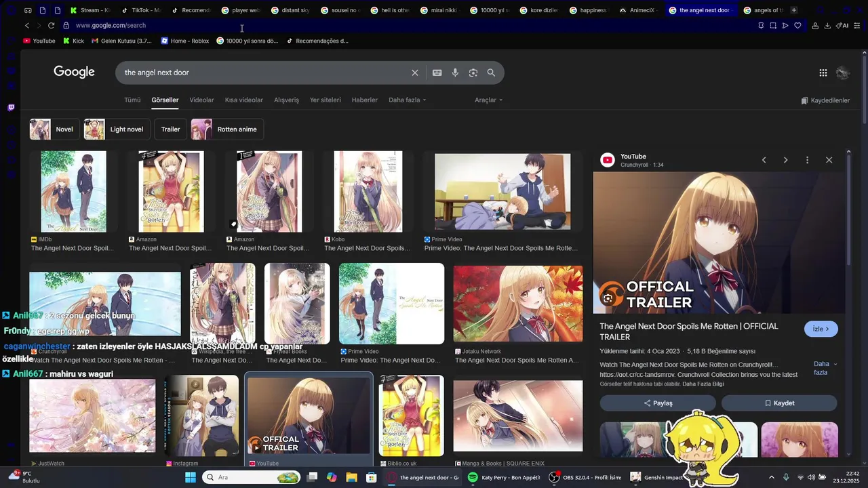Switch to the 'AnimeciX' browser tab
868x488 pixels.
pyautogui.click(x=641, y=10)
